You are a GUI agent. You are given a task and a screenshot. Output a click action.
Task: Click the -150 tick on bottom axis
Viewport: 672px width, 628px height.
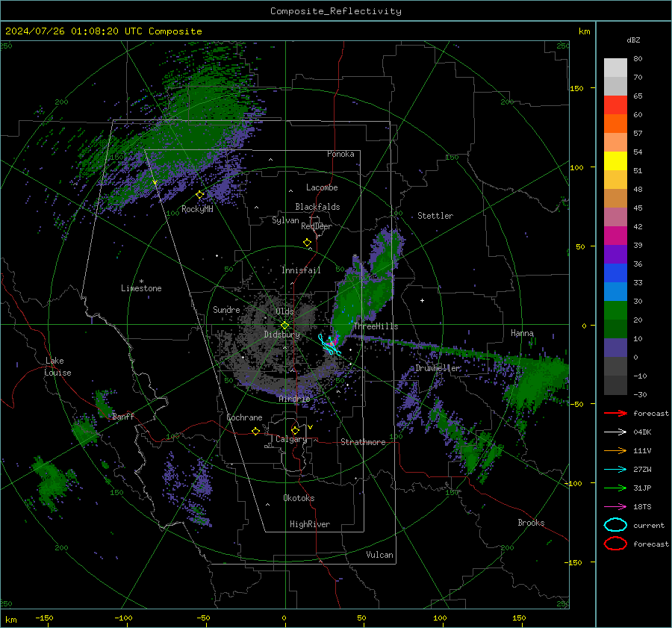pyautogui.click(x=44, y=618)
